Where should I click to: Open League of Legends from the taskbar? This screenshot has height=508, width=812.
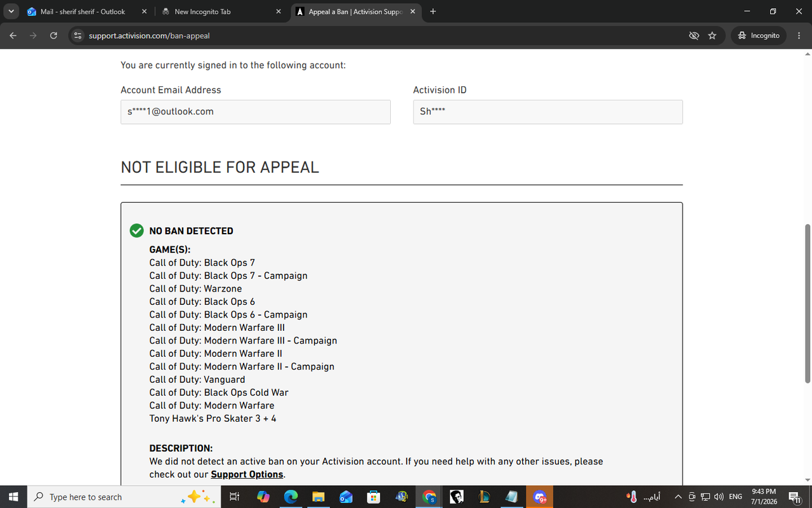click(485, 497)
